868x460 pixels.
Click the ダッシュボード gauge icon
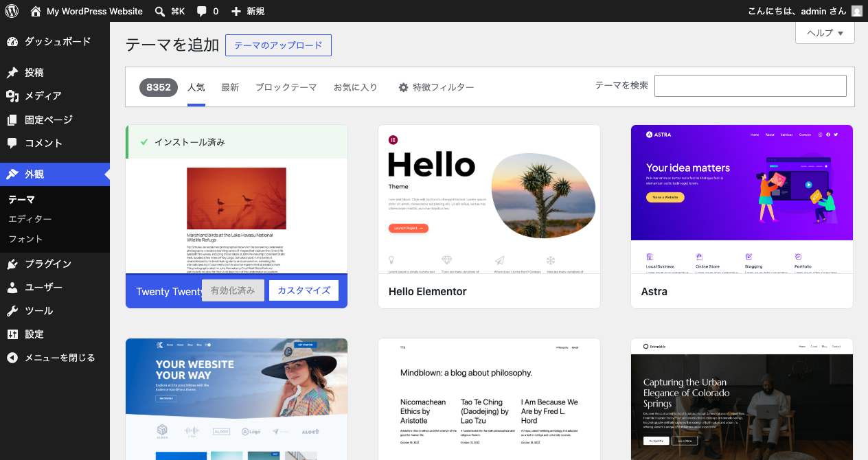12,42
